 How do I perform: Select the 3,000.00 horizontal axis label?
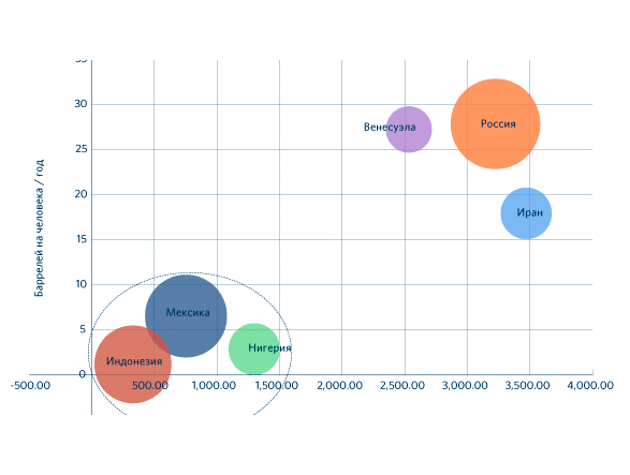tap(465, 385)
